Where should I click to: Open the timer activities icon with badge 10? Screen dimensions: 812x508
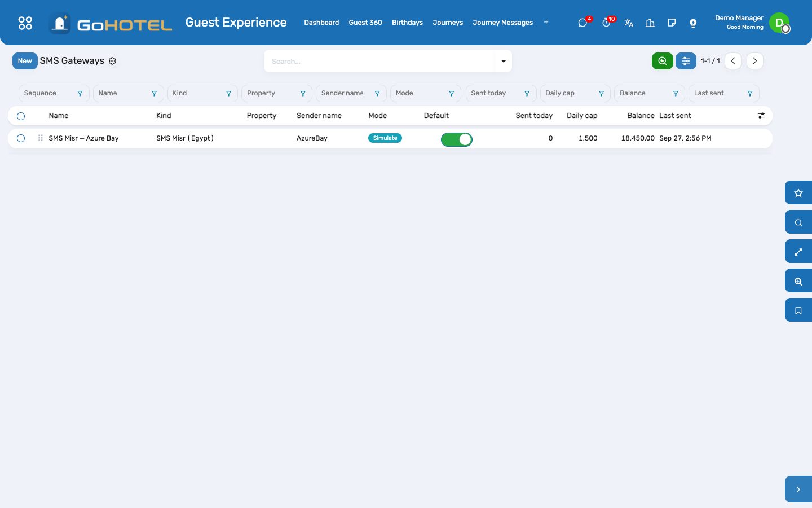point(606,23)
